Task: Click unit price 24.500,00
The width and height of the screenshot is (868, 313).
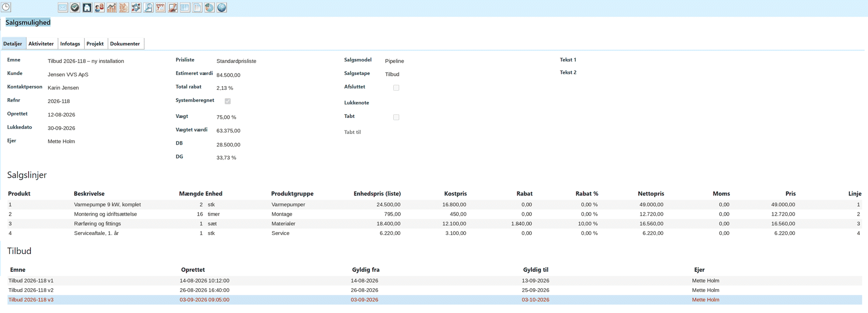Action: [389, 204]
